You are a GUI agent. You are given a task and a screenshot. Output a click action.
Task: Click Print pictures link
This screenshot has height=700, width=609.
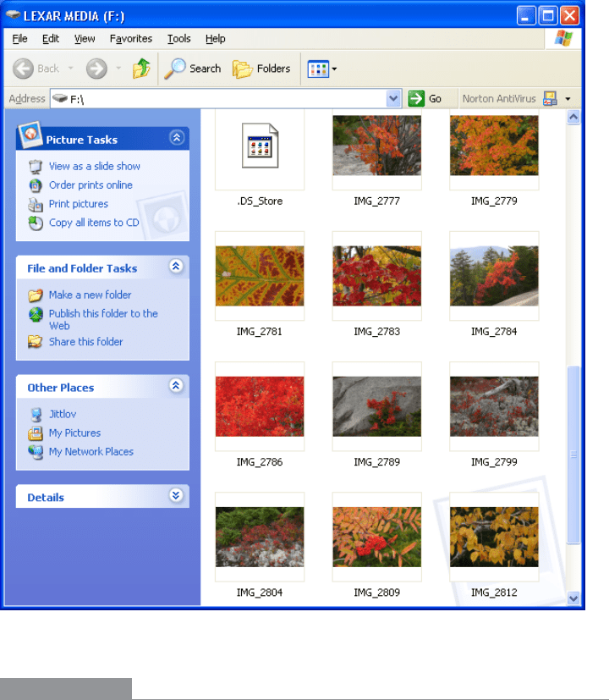click(x=79, y=204)
